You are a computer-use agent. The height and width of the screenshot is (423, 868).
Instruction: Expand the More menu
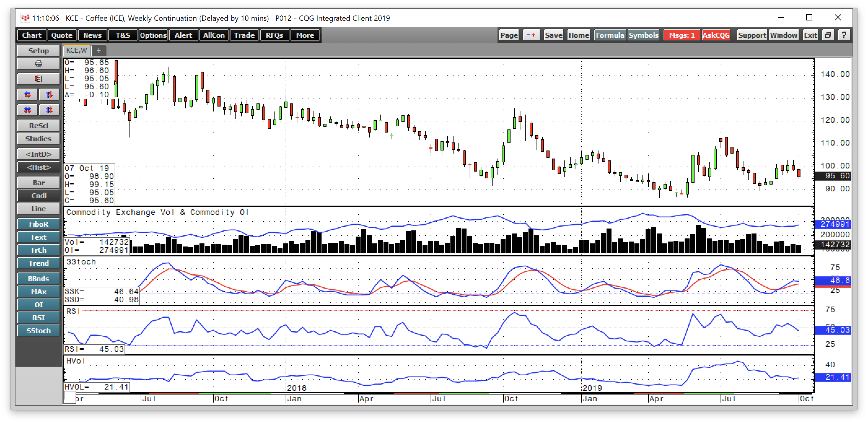coord(305,35)
